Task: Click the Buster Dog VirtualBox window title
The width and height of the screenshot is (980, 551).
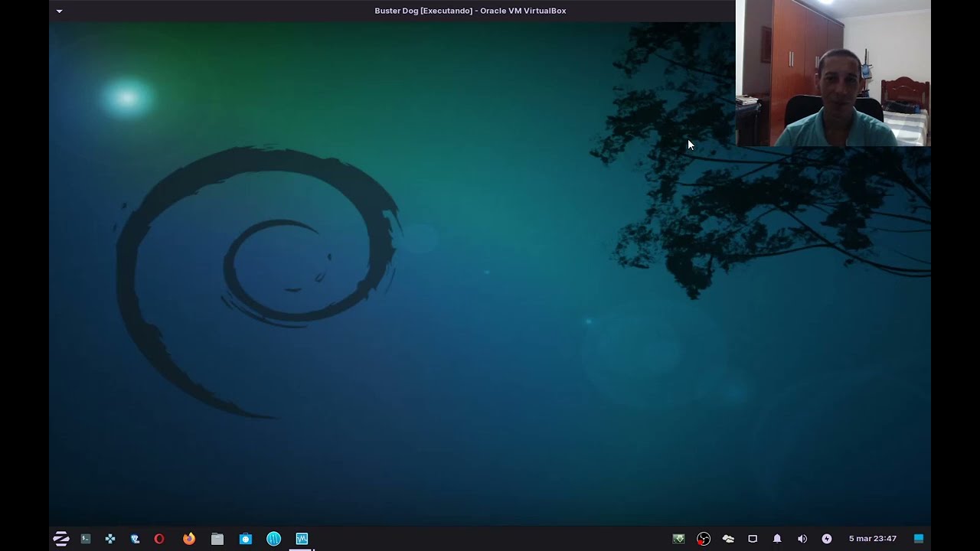Action: (x=470, y=11)
